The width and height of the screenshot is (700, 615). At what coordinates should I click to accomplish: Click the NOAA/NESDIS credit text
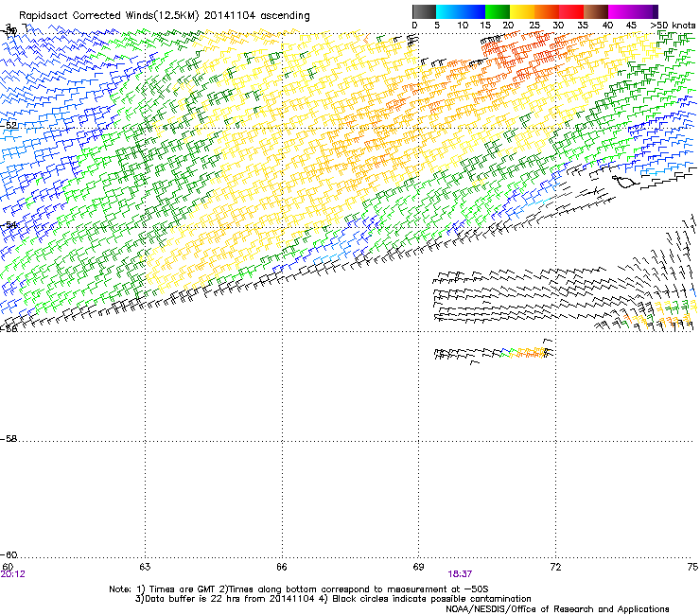(x=557, y=609)
